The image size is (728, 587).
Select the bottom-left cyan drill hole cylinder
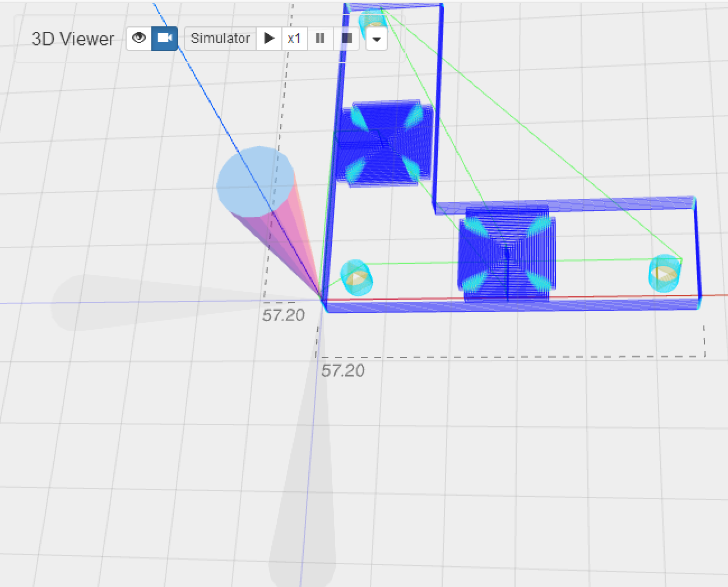tap(356, 278)
